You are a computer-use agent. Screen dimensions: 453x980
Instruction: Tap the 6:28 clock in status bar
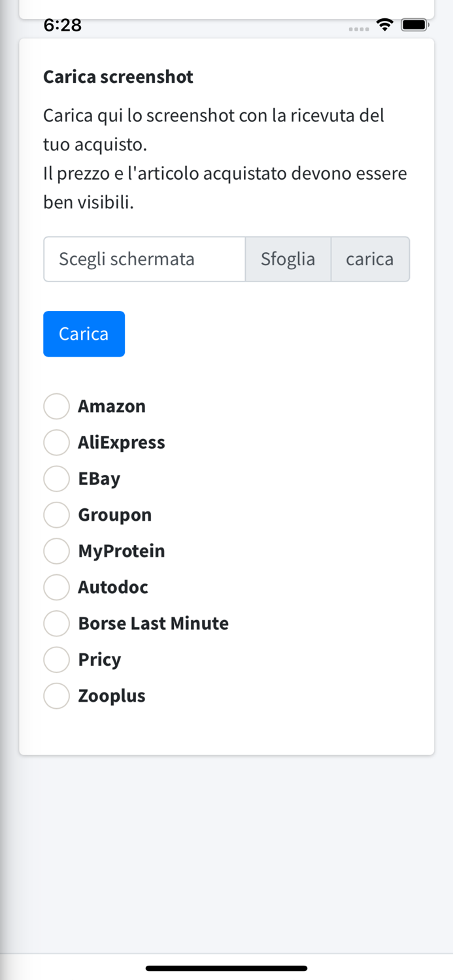pyautogui.click(x=62, y=25)
